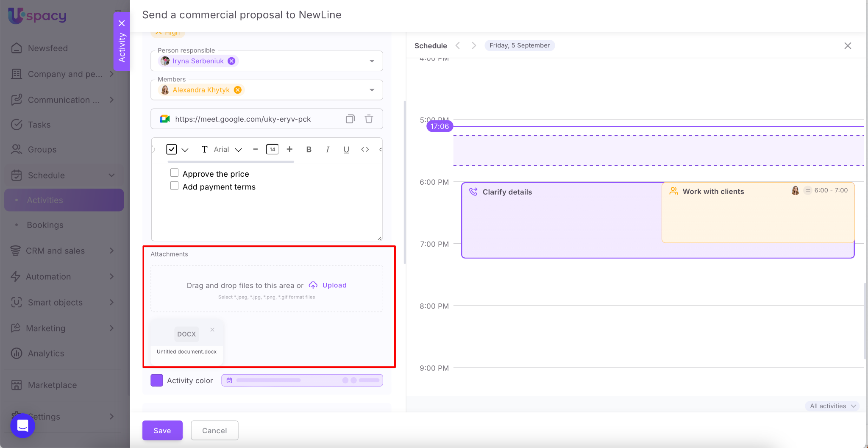This screenshot has height=448, width=868.
Task: Open Bookings in the sidebar
Action: 45,225
